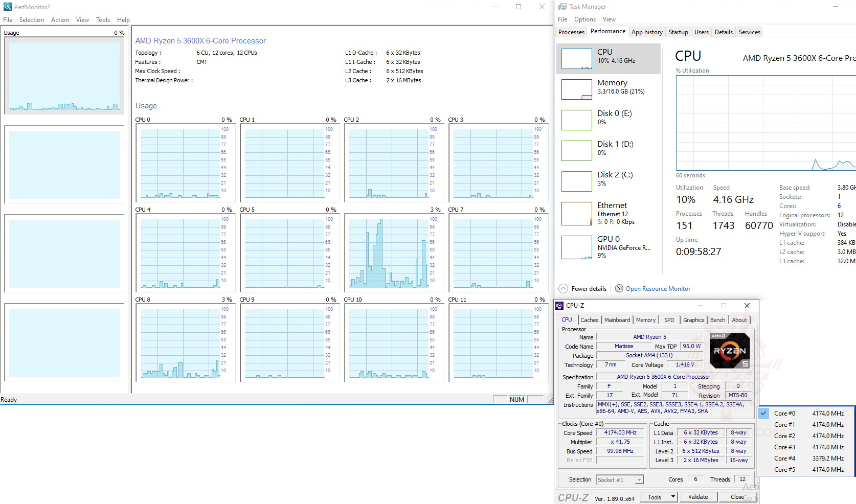
Task: Open the Bench tab in CPU-Z
Action: click(718, 320)
